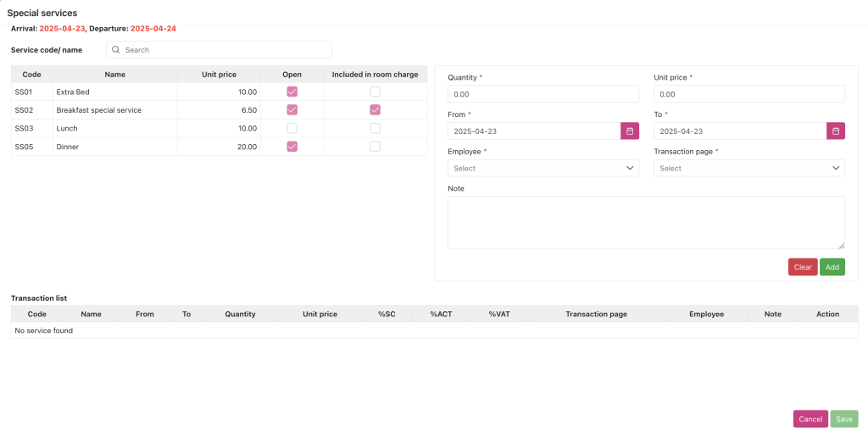
Task: Click the search magnifier icon
Action: [x=116, y=50]
